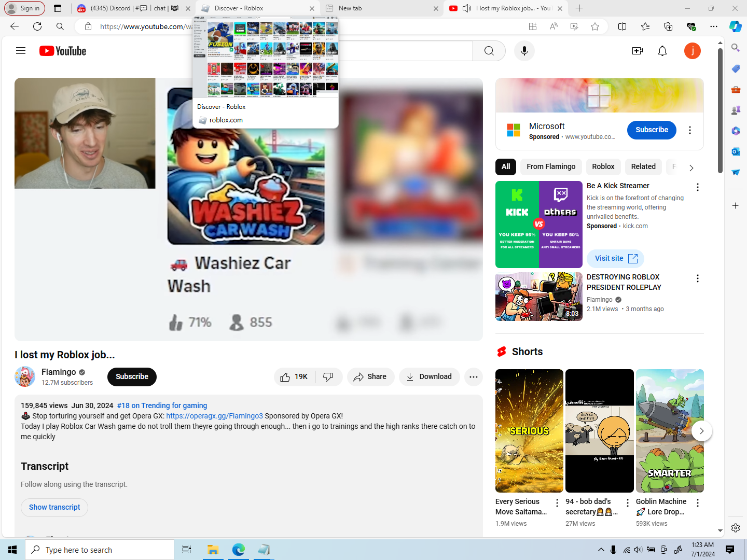Open Outlook in the Edge sidebar

click(736, 151)
